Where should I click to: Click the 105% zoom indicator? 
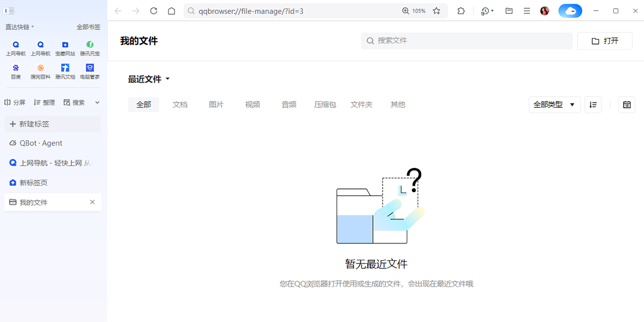tap(414, 11)
